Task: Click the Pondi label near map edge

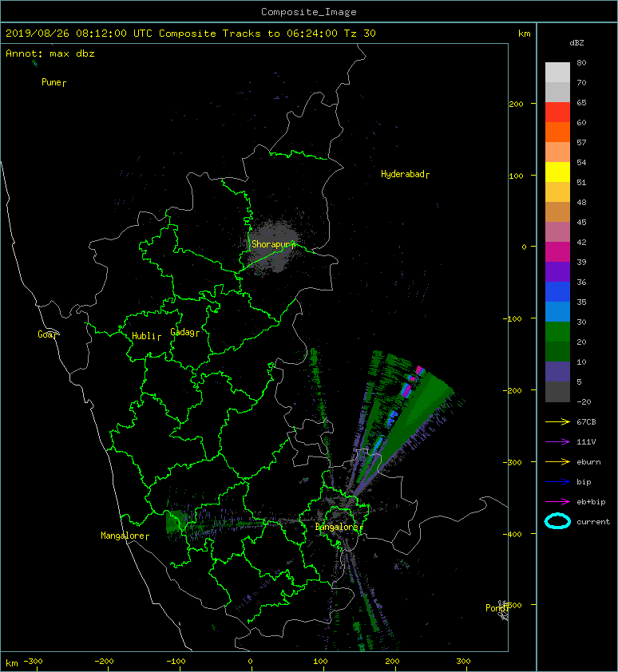Action: pos(497,608)
